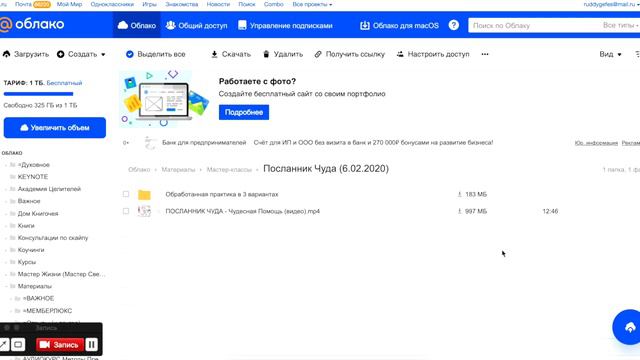Image resolution: width=640 pixels, height=360 pixels.
Task: Go to Мастер-классы breadcrumb
Action: tap(229, 169)
